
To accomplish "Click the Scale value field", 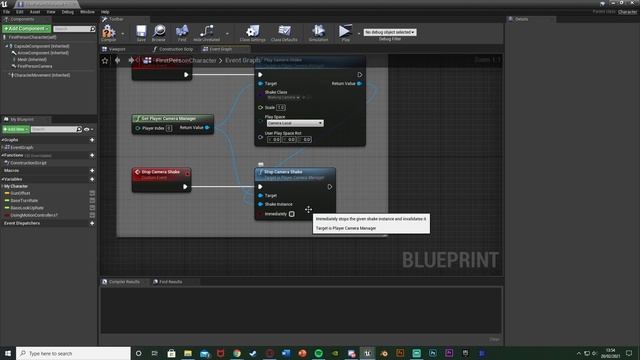I will click(281, 107).
